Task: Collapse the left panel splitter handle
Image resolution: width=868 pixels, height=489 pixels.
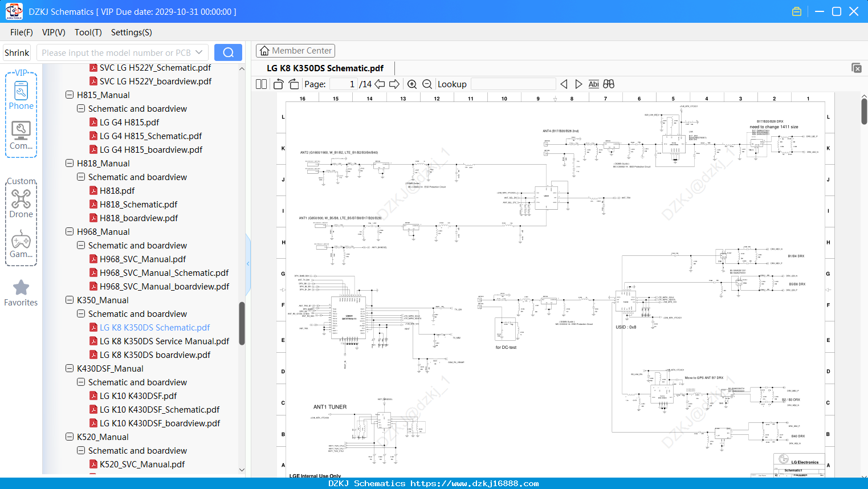Action: click(248, 263)
